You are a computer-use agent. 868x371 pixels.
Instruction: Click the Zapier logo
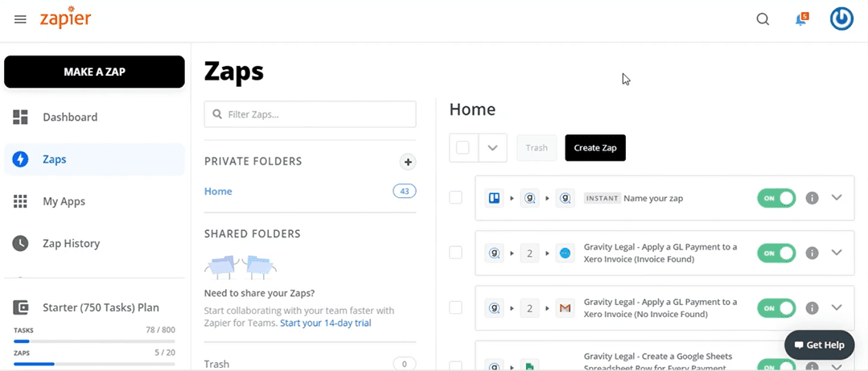(x=65, y=17)
